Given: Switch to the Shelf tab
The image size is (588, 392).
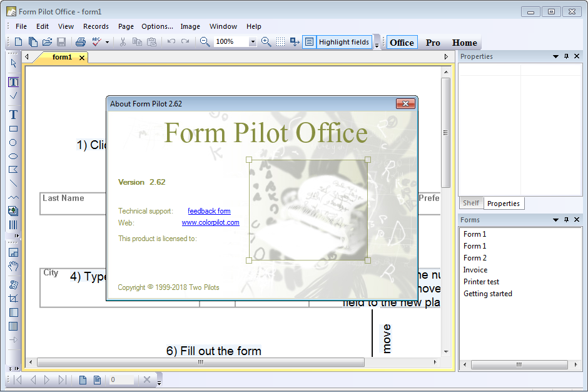Looking at the screenshot, I should (470, 203).
